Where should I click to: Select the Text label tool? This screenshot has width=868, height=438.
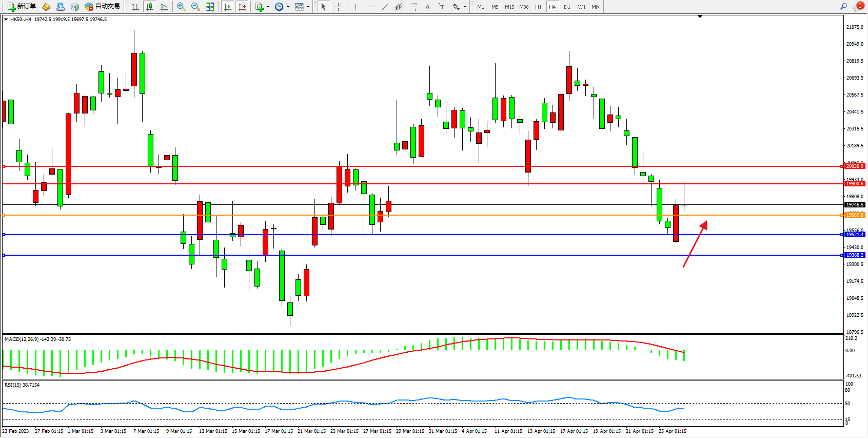click(x=442, y=7)
